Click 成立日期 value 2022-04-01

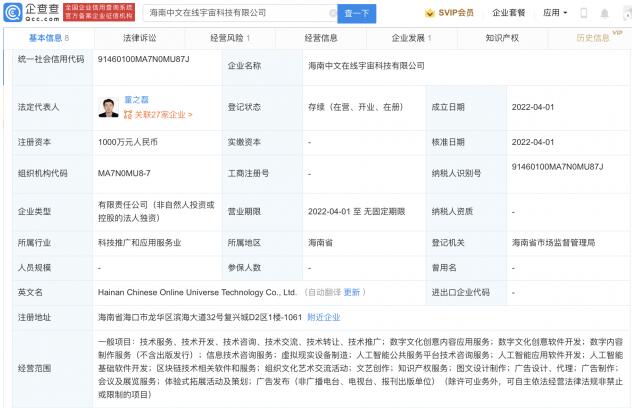pyautogui.click(x=533, y=107)
